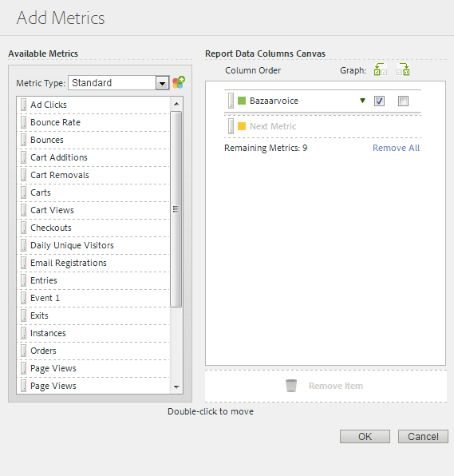Image resolution: width=454 pixels, height=476 pixels.
Task: Select the Event 1 metric
Action: [x=45, y=298]
